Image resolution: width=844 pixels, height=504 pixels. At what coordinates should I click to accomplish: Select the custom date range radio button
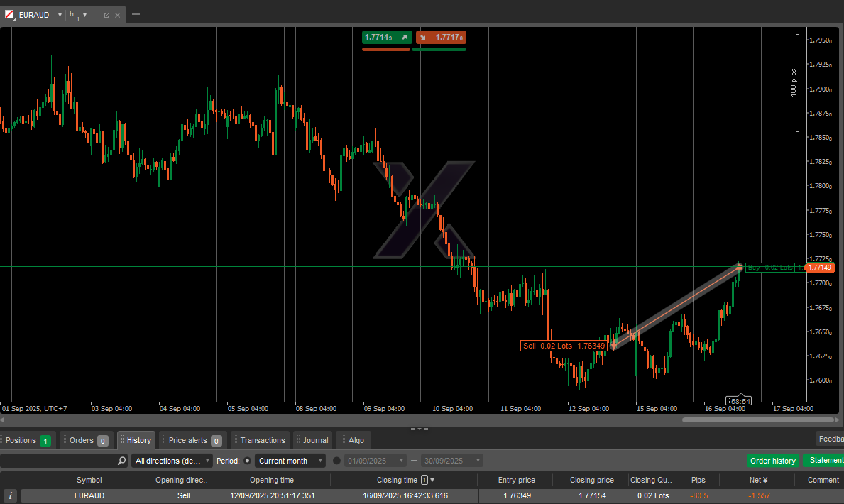click(336, 461)
